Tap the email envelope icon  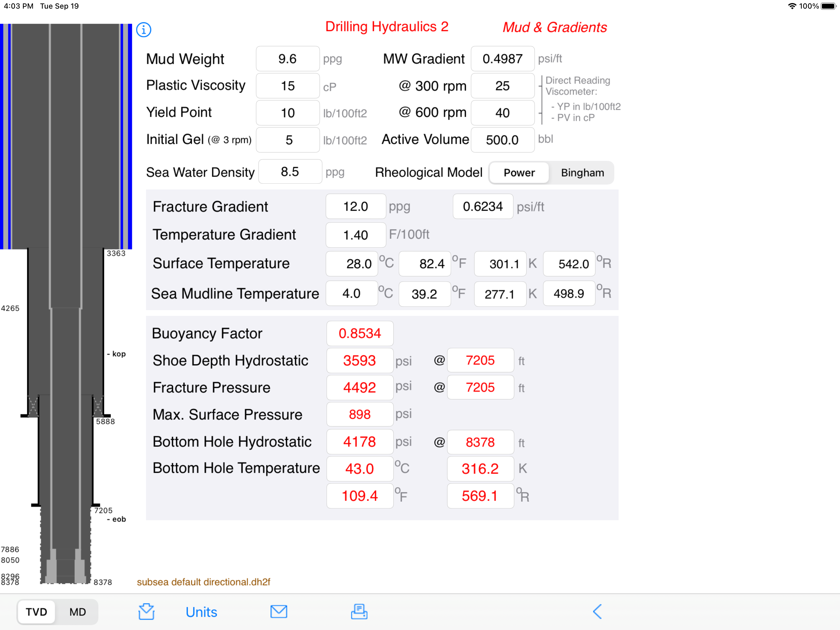point(278,611)
